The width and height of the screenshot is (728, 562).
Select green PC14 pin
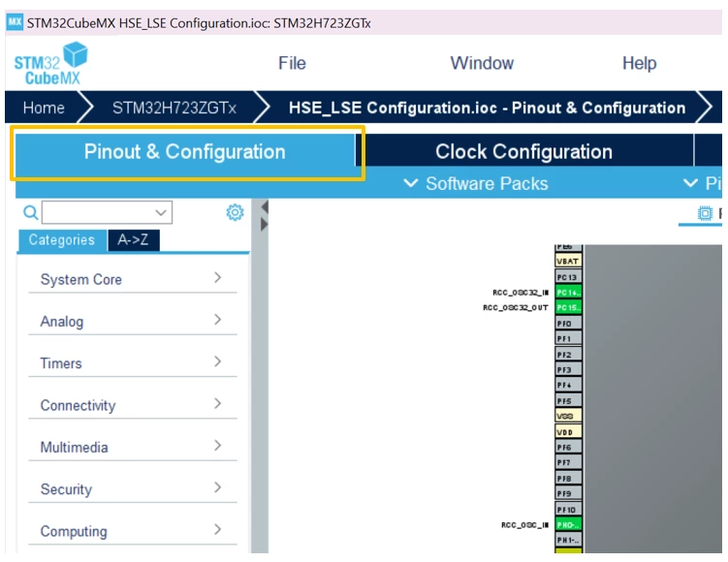click(568, 293)
